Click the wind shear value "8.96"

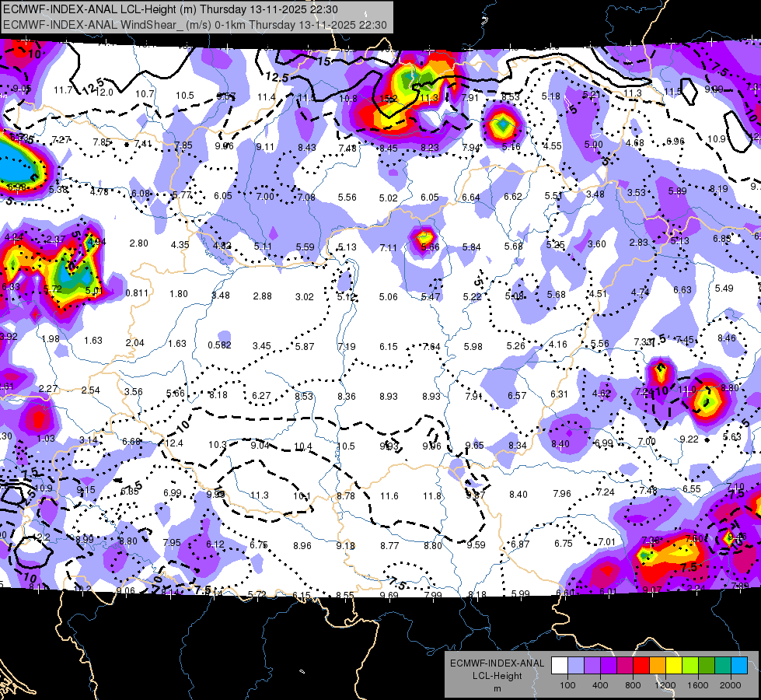302,545
